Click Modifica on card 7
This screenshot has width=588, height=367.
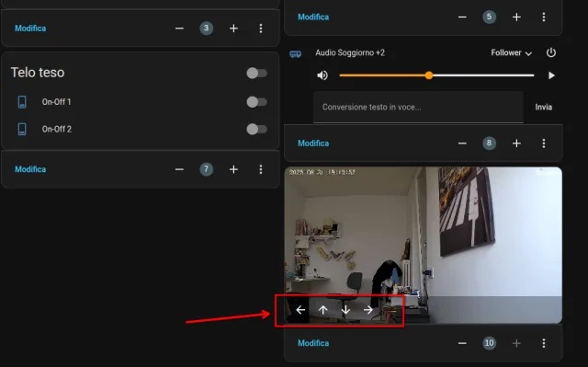[x=30, y=169]
